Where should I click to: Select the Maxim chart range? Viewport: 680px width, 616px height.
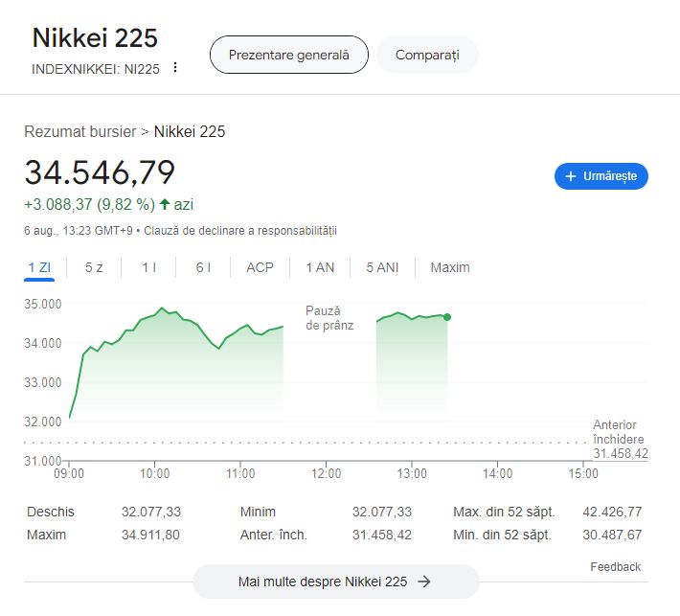click(450, 267)
